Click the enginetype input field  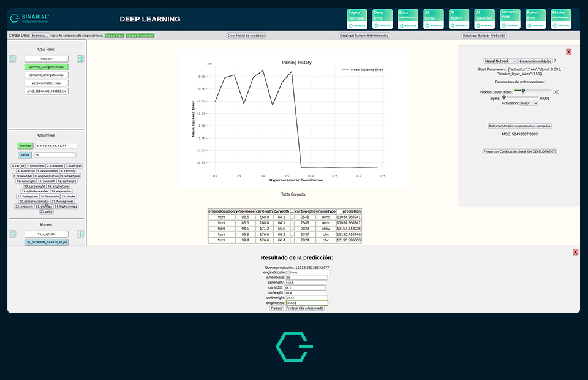pyautogui.click(x=308, y=303)
